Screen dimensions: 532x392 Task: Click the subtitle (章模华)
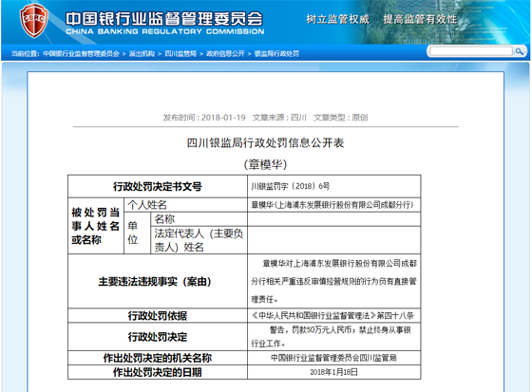[265, 164]
